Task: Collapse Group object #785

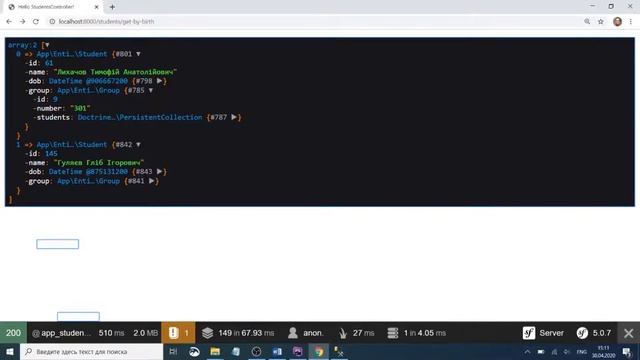Action: pos(151,90)
